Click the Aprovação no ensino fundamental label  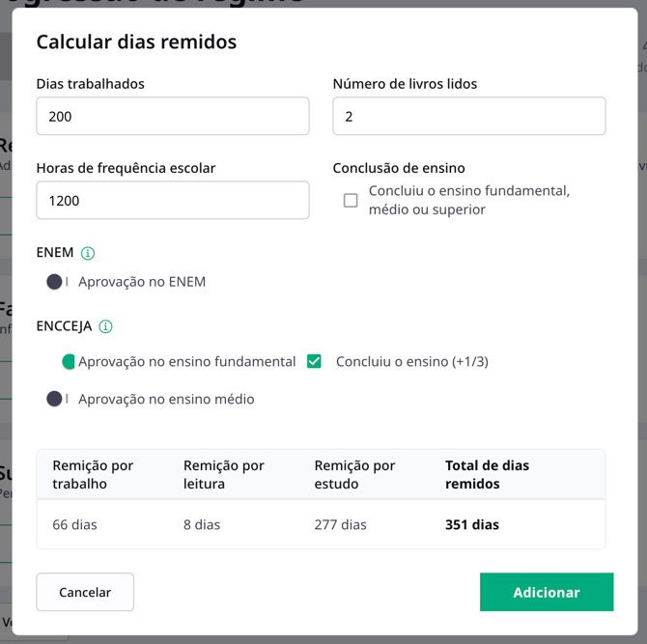coord(187,361)
